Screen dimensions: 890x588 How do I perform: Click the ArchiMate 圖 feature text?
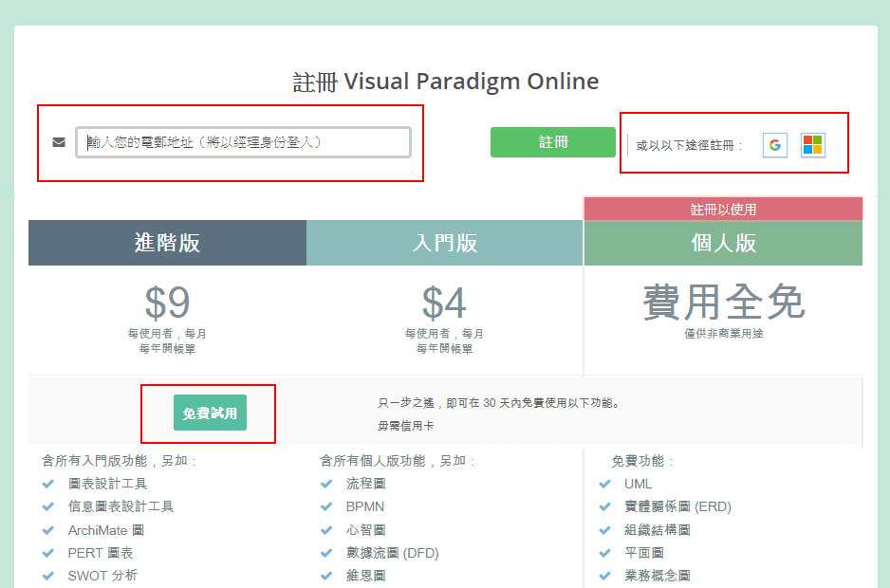[106, 530]
